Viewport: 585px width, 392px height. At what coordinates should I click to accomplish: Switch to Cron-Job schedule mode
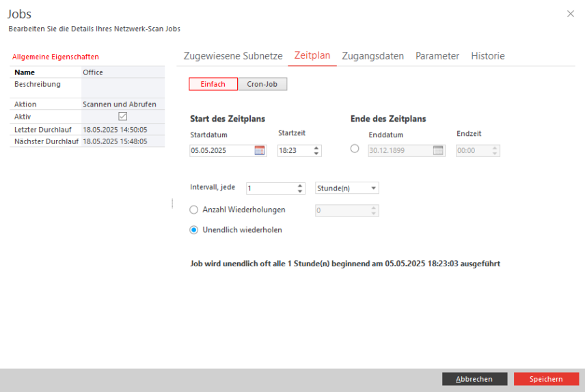click(x=262, y=84)
